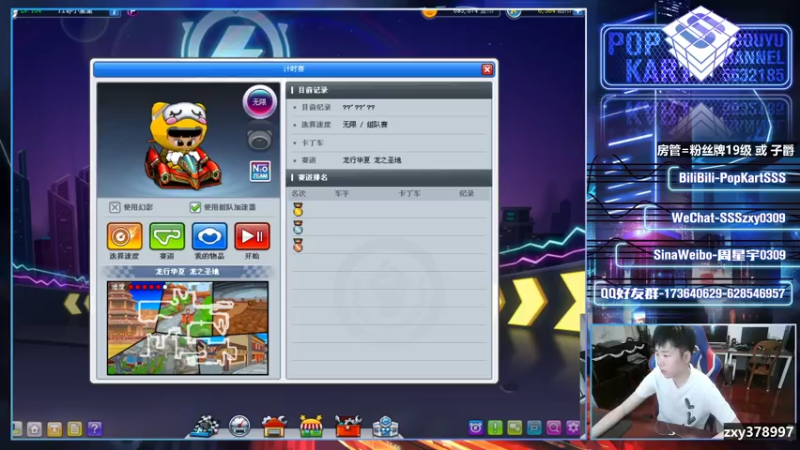Open the shop stall icon in bottom bar
The height and width of the screenshot is (450, 800).
pyautogui.click(x=311, y=427)
